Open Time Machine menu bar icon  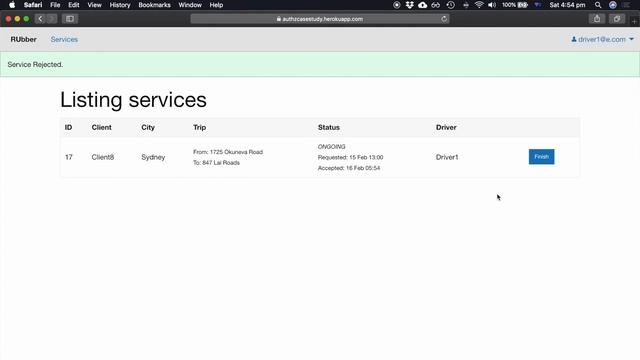click(450, 5)
